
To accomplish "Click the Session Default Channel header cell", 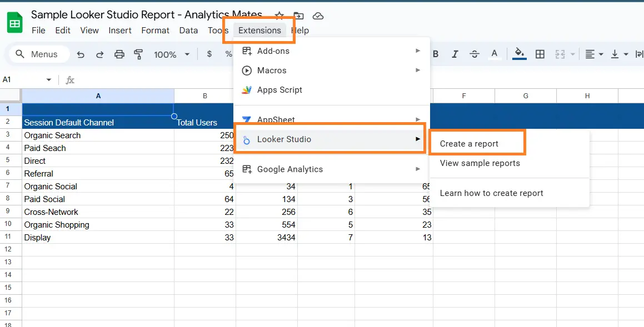I will point(98,122).
